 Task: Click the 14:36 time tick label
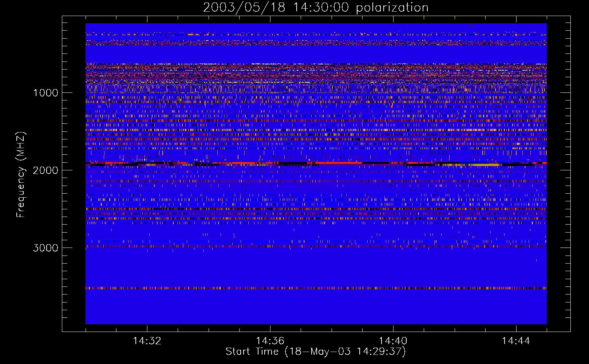pos(270,341)
